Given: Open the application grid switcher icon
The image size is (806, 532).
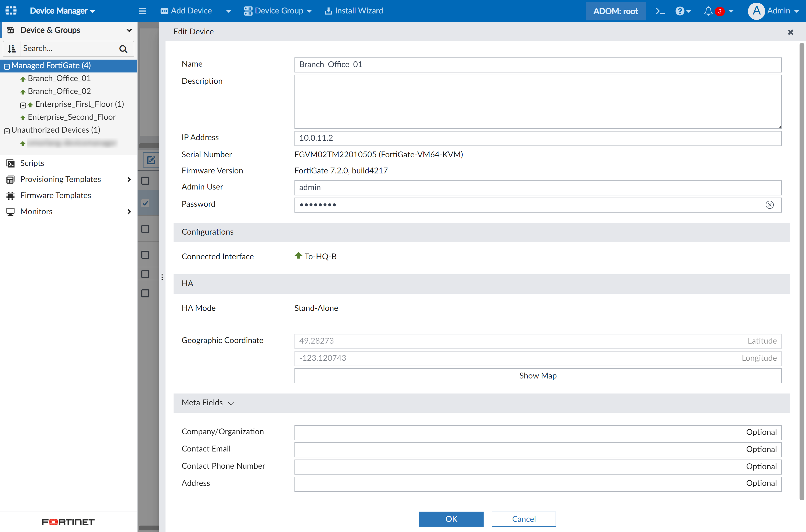Looking at the screenshot, I should tap(11, 10).
